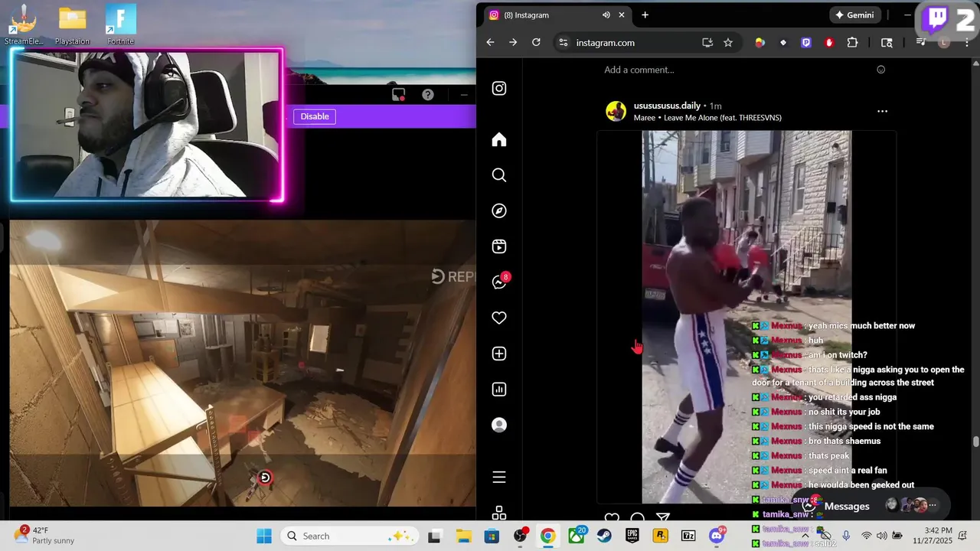Open Instagram Search from the sidebar
Image resolution: width=980 pixels, height=551 pixels.
tap(499, 175)
